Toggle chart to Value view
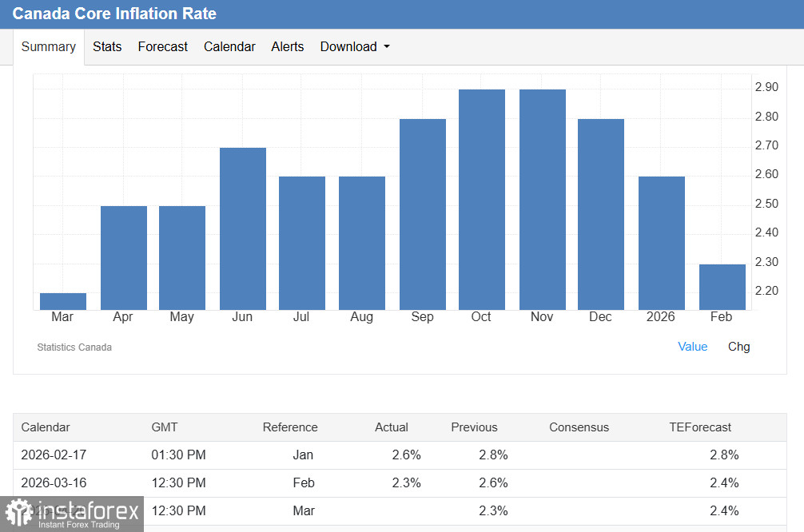 pyautogui.click(x=692, y=347)
